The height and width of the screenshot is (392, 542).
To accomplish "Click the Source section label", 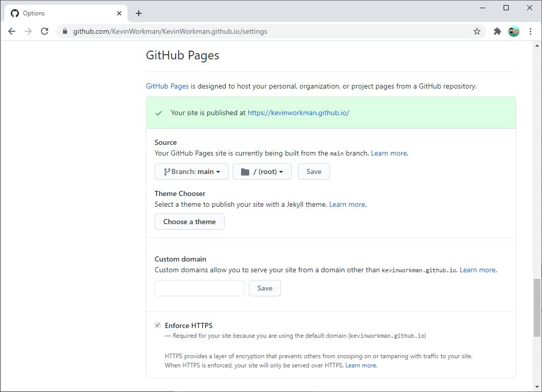I will [x=166, y=142].
